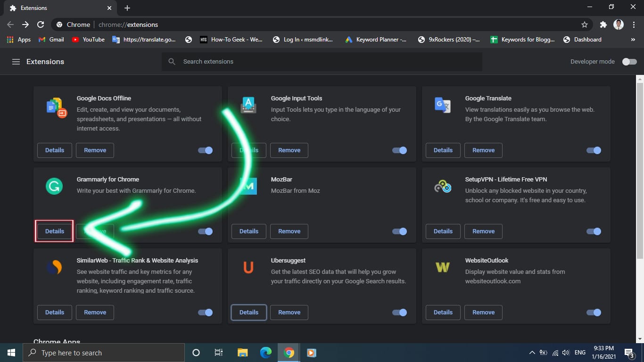Screen dimensions: 644x362
Task: Enable Developer mode toggle
Action: pos(629,62)
